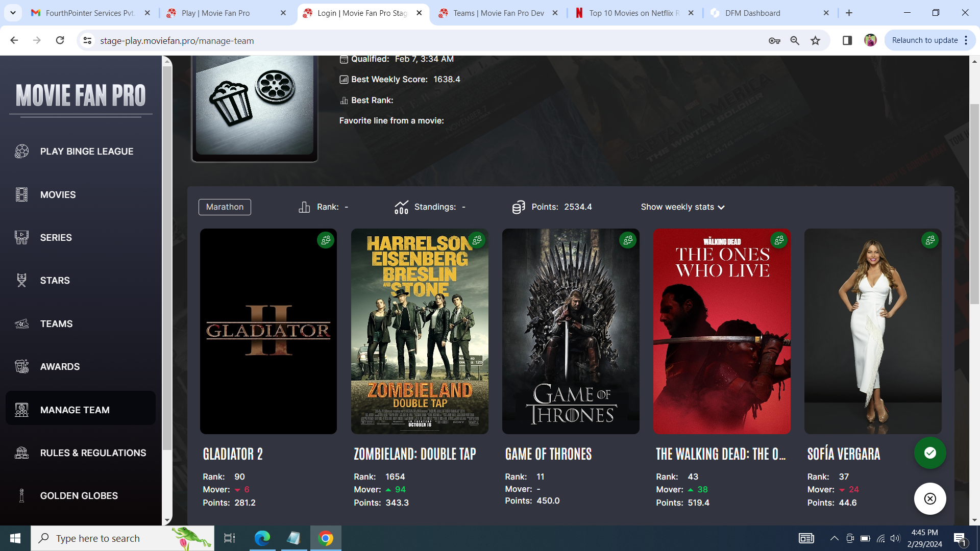980x551 pixels.
Task: Click the green swap icon on Gladiator 2
Action: point(326,240)
